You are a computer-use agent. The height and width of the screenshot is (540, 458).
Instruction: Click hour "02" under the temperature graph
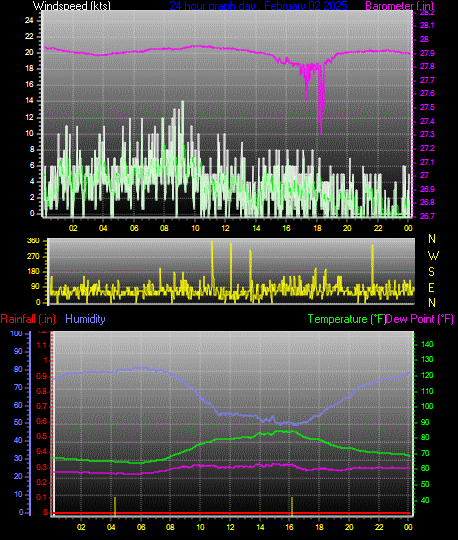coord(81,527)
